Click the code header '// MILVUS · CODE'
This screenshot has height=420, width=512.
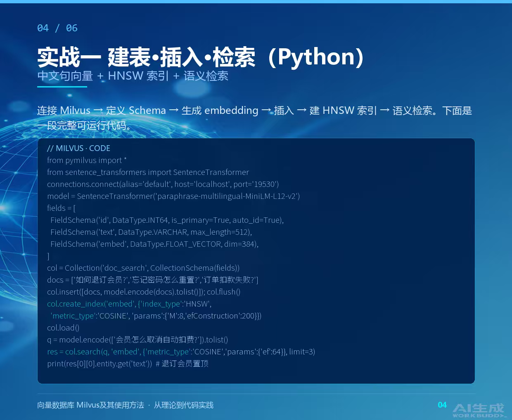[78, 148]
